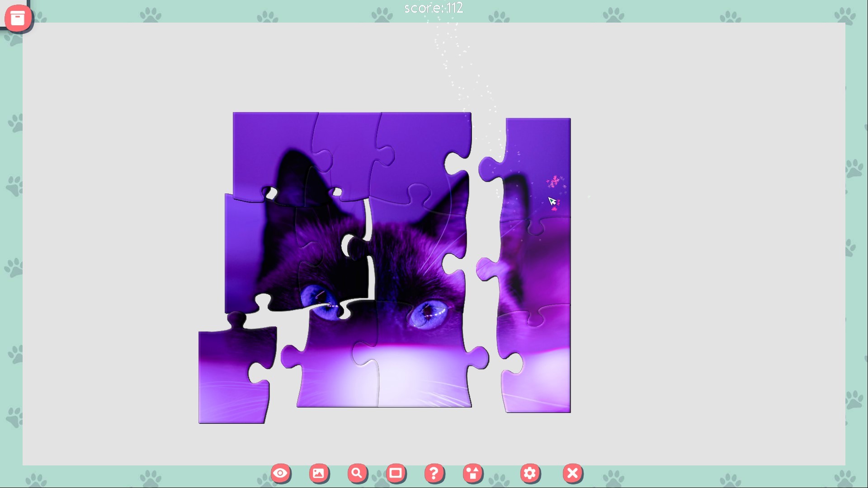Screen dimensions: 868x488
Task: Select the eye preview tool on the far left of the toolbar
Action: (x=281, y=473)
